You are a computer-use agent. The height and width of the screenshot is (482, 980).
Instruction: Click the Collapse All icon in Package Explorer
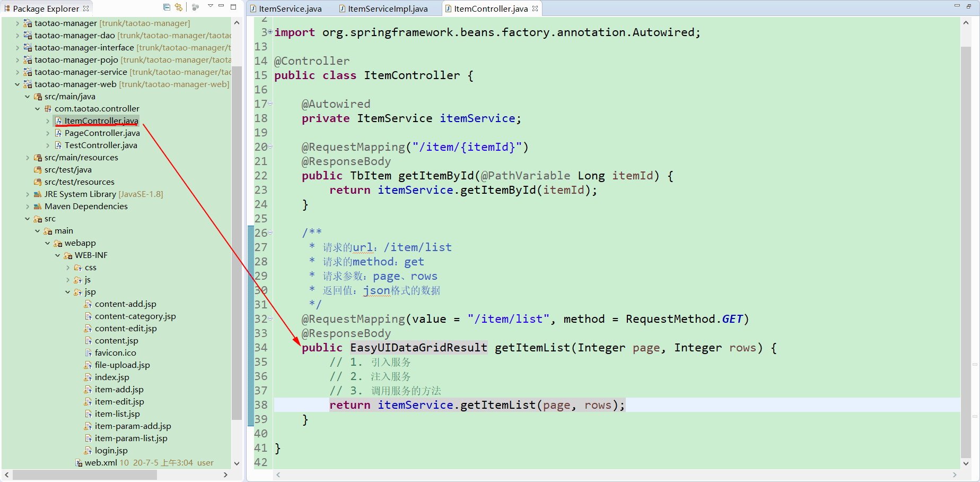pyautogui.click(x=167, y=7)
